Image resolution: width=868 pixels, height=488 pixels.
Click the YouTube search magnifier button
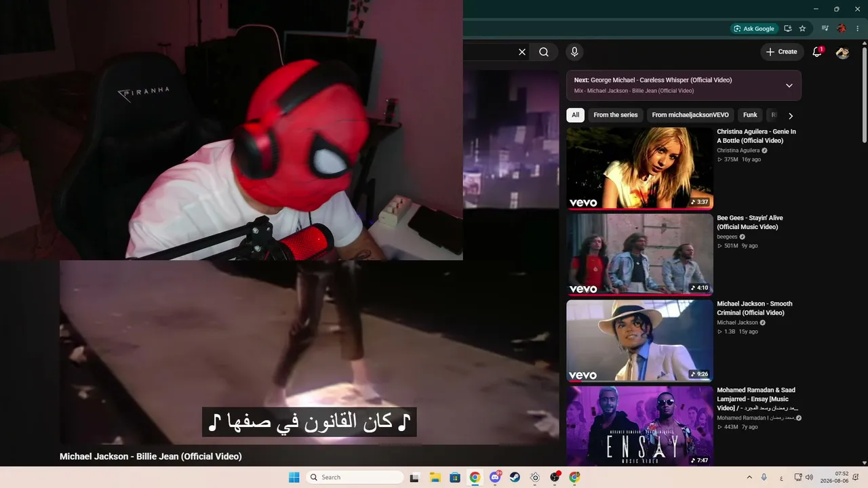click(x=544, y=52)
